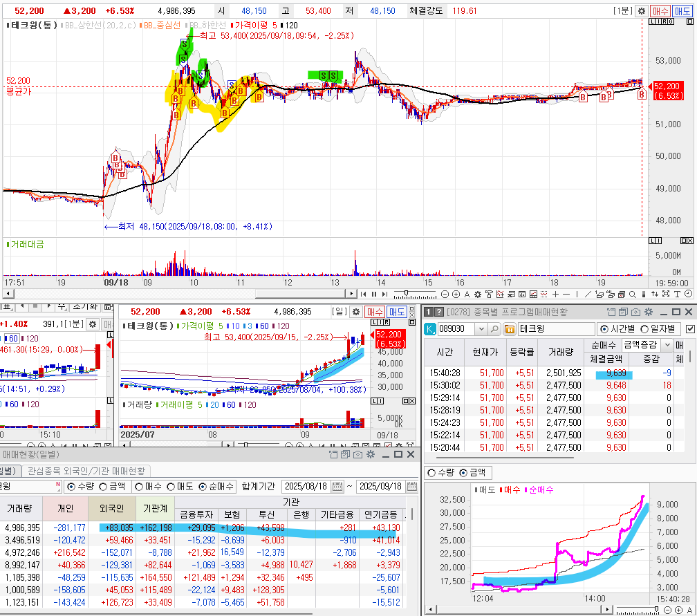This screenshot has height=616, width=697.
Task: Click 개인 column header
Action: pos(65,508)
